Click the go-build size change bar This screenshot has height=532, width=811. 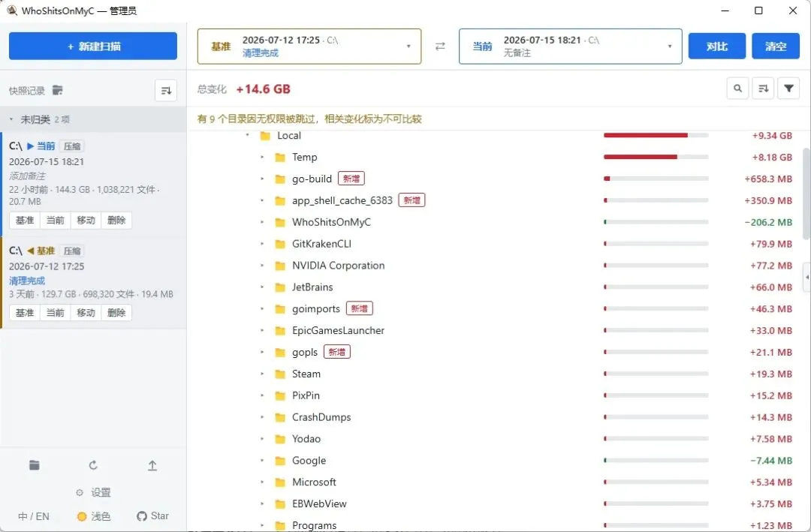[656, 179]
